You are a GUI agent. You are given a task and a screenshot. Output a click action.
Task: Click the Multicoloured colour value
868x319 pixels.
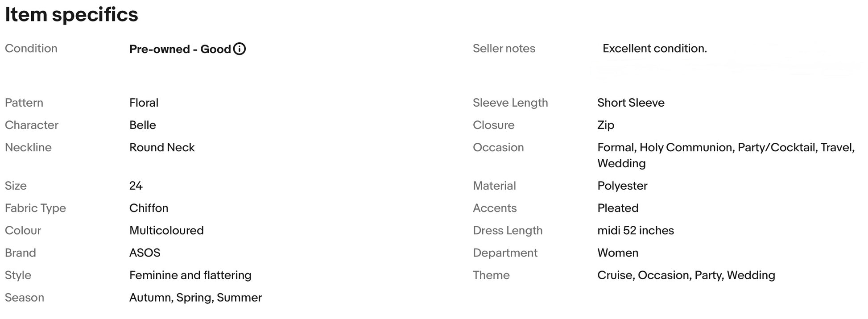[166, 230]
